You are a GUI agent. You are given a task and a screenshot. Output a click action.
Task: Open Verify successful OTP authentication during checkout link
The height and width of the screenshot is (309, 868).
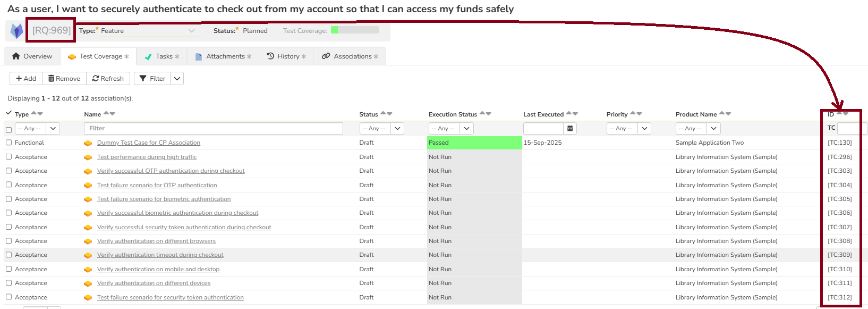[x=171, y=171]
